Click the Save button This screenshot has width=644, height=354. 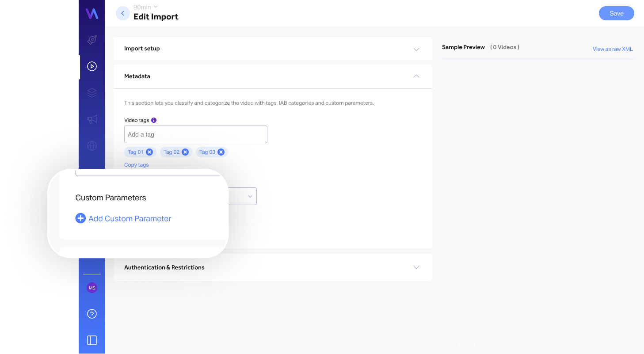tap(617, 13)
